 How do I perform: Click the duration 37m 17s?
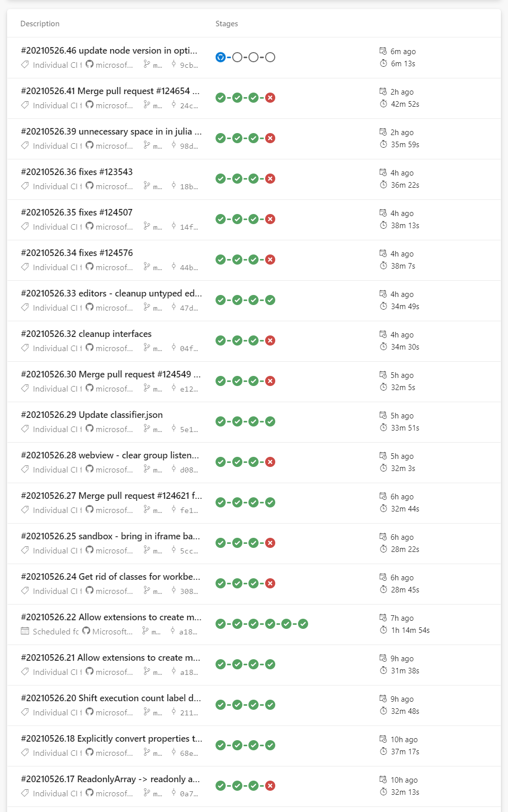pos(405,752)
